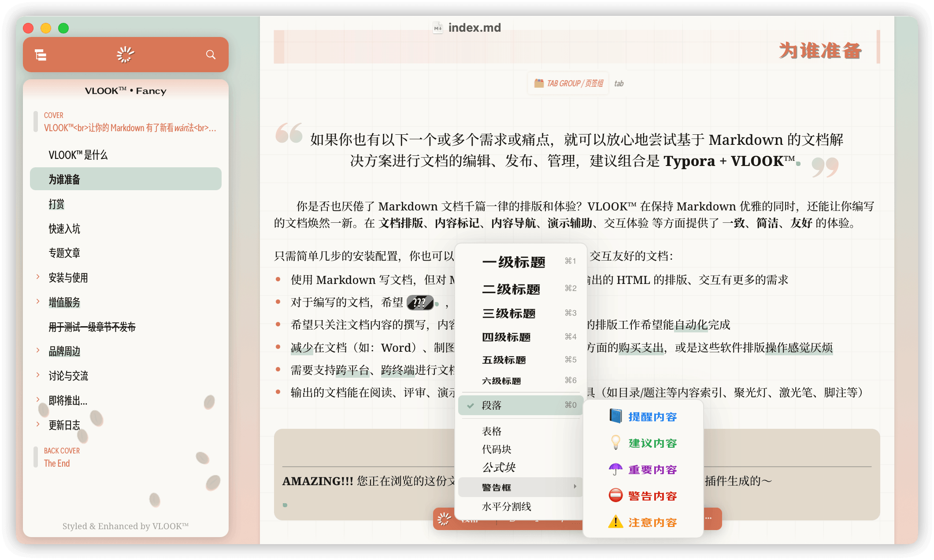This screenshot has width=934, height=560.
Task: Select 注意内容 alert type
Action: [x=643, y=522]
